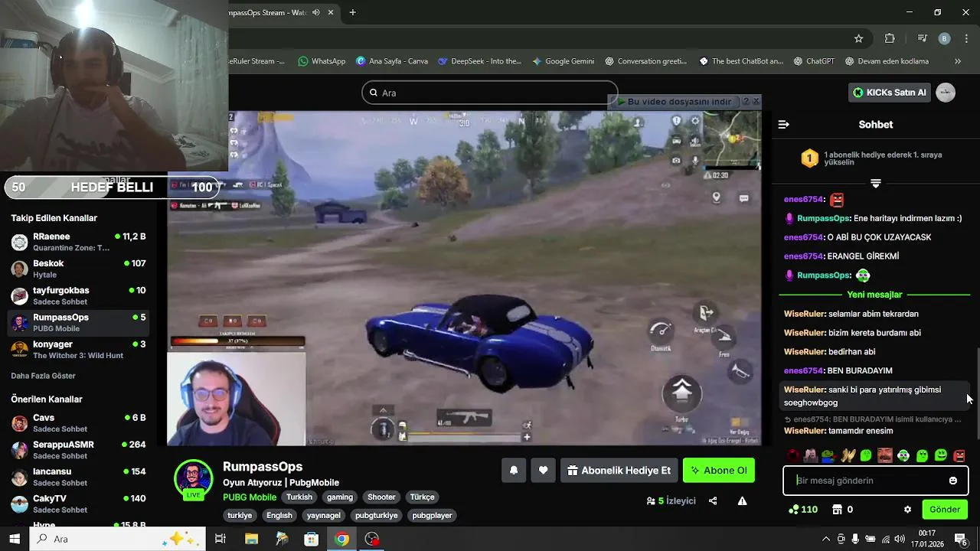Image resolution: width=980 pixels, height=551 pixels.
Task: Open DeepSeek bookmark
Action: (479, 61)
